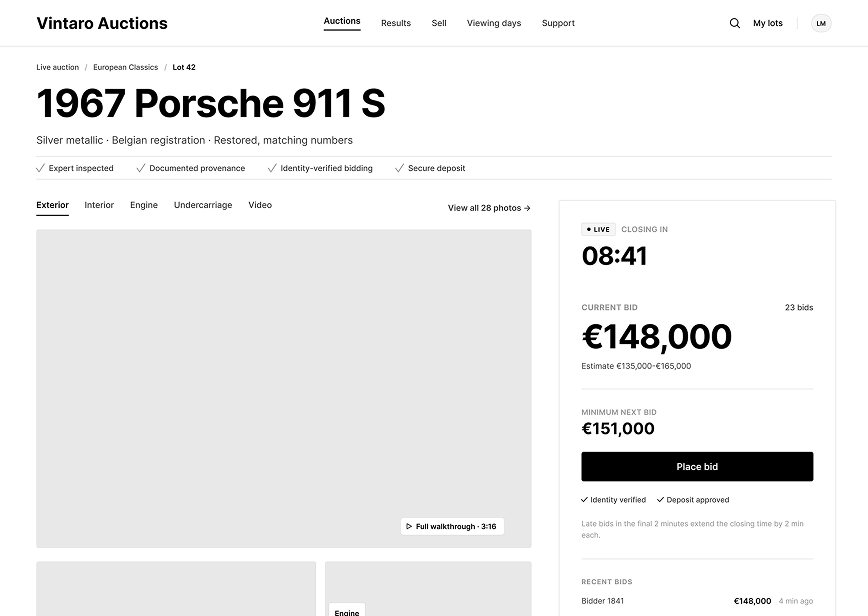Switch to the Interior photo tab

coord(99,205)
